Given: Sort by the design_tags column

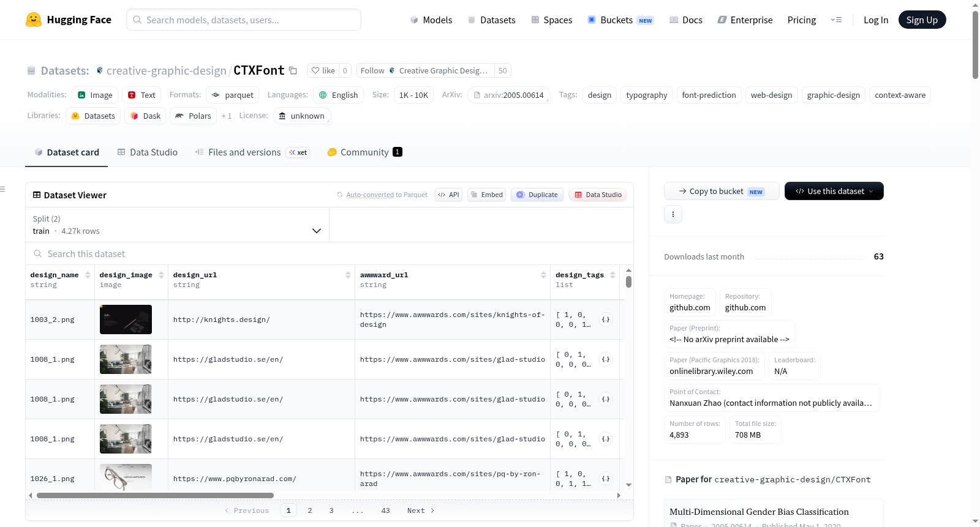Looking at the screenshot, I should click(612, 275).
